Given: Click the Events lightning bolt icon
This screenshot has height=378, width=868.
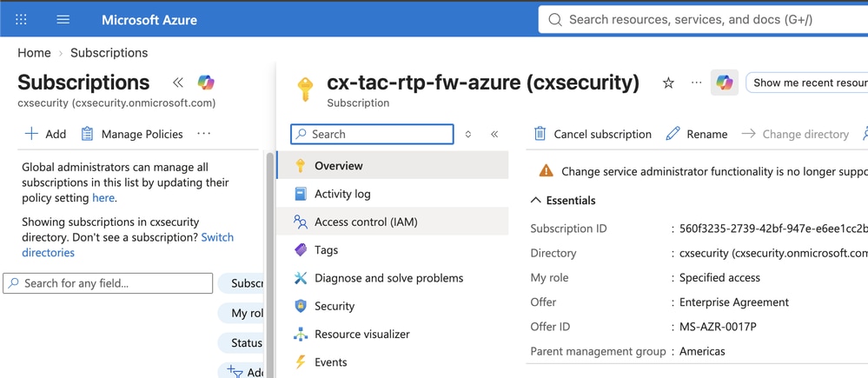Looking at the screenshot, I should (300, 362).
